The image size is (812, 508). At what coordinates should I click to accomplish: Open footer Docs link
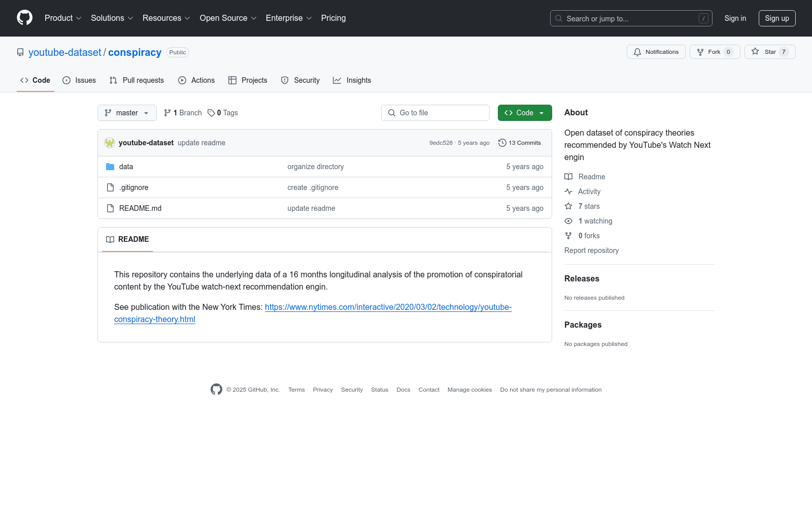[x=403, y=390]
